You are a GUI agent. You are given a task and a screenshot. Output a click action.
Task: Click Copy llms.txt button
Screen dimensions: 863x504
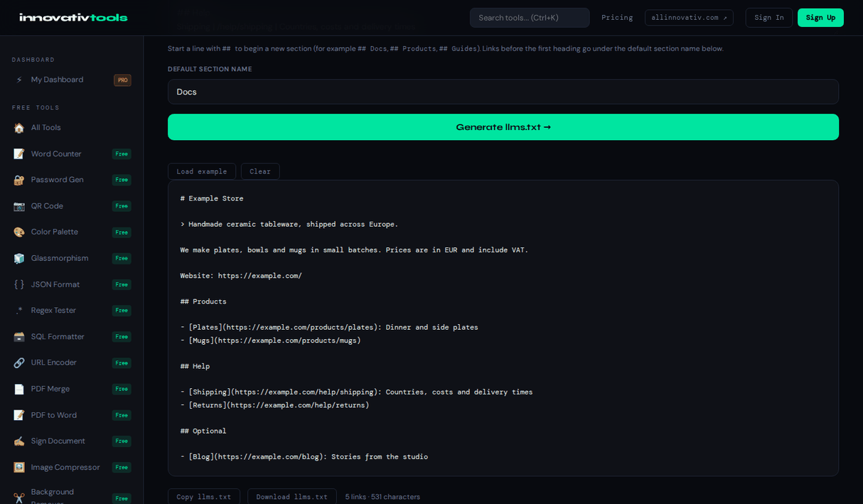tap(204, 497)
